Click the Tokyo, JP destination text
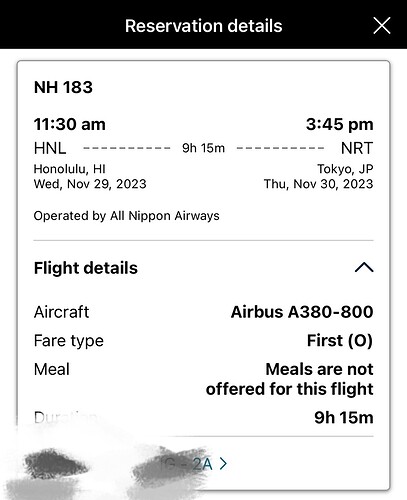The height and width of the screenshot is (500, 407). (345, 169)
